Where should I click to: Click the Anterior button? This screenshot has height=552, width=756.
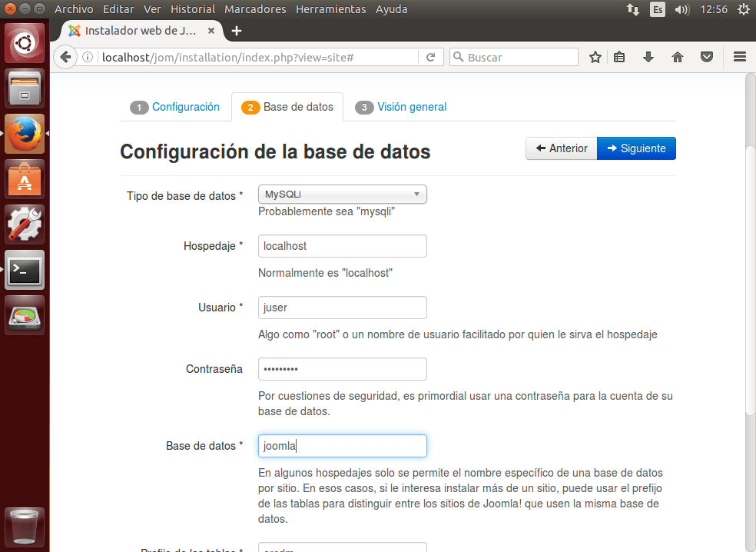(x=561, y=148)
